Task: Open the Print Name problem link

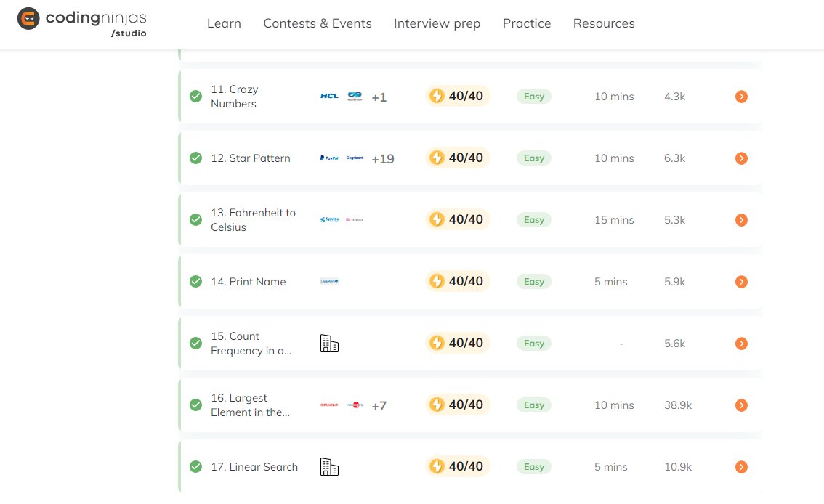Action: tap(248, 281)
